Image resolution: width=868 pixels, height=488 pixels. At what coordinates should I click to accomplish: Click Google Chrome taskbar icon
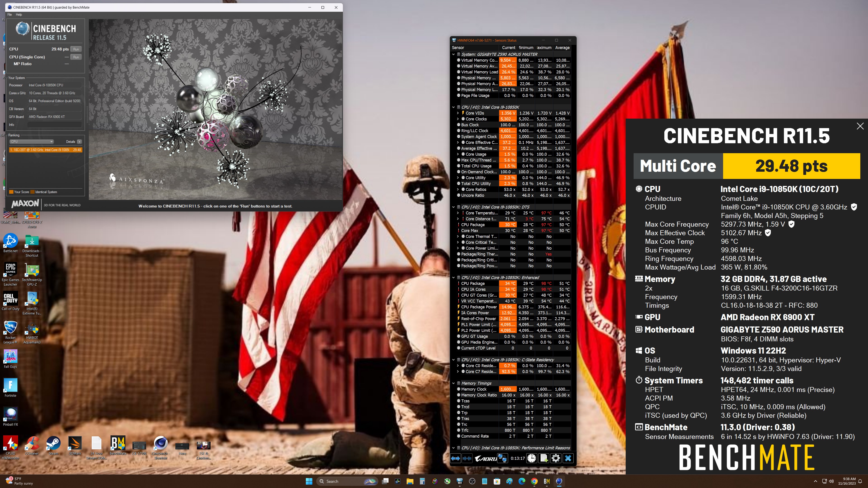point(534,481)
